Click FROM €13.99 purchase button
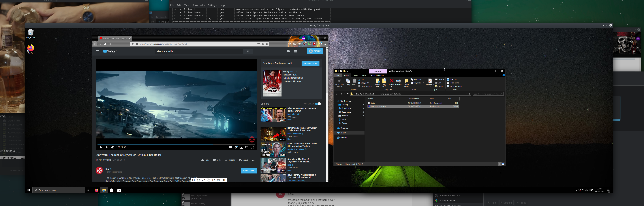644x206 pixels. [x=310, y=63]
